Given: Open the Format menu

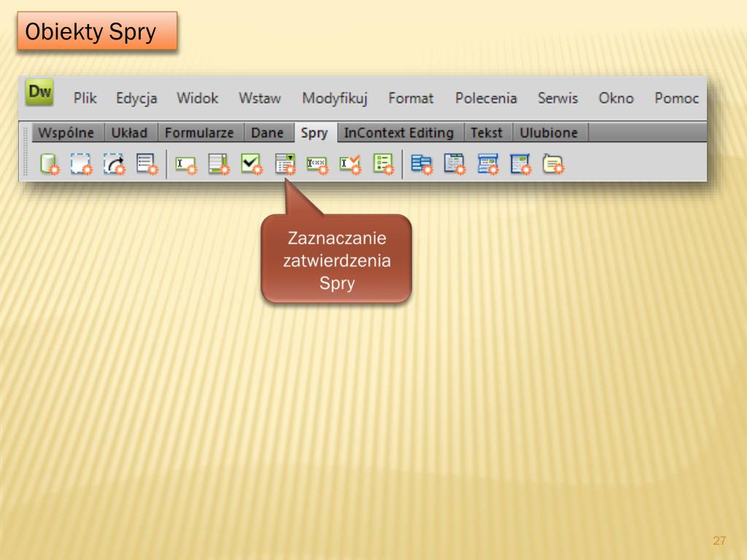Looking at the screenshot, I should click(411, 98).
